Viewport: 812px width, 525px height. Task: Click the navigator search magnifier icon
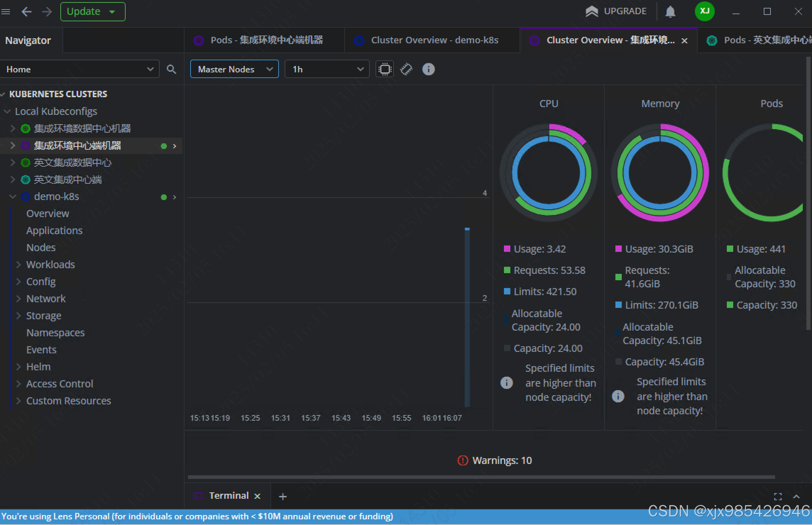(x=171, y=69)
